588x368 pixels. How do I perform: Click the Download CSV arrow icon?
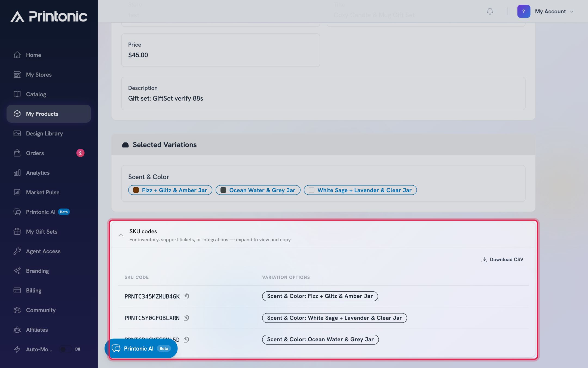point(484,260)
